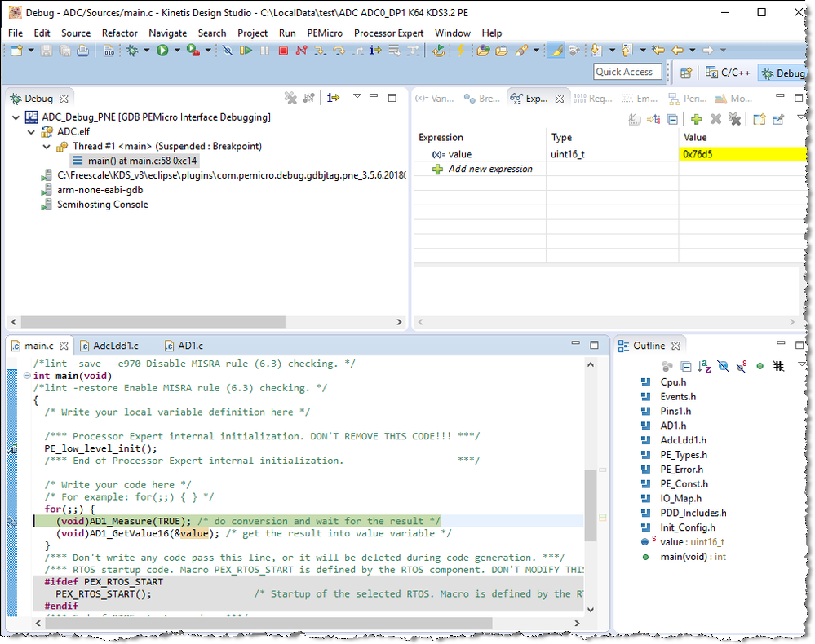Toggle Instruction Stepping in Debug view toolbar
815x644 pixels.
333,98
